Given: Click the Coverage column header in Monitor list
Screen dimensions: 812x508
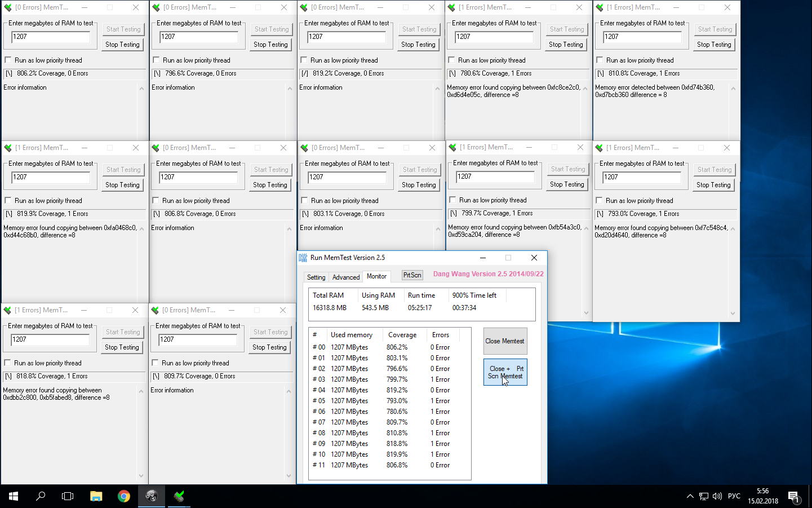Looking at the screenshot, I should point(405,335).
